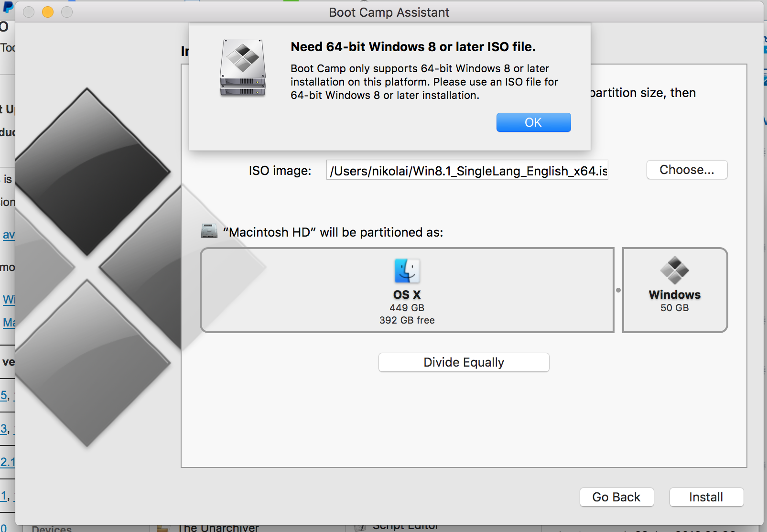Click the "Need 64-bit Windows 8 or later ISO file." heading
This screenshot has width=767, height=532.
pos(413,47)
